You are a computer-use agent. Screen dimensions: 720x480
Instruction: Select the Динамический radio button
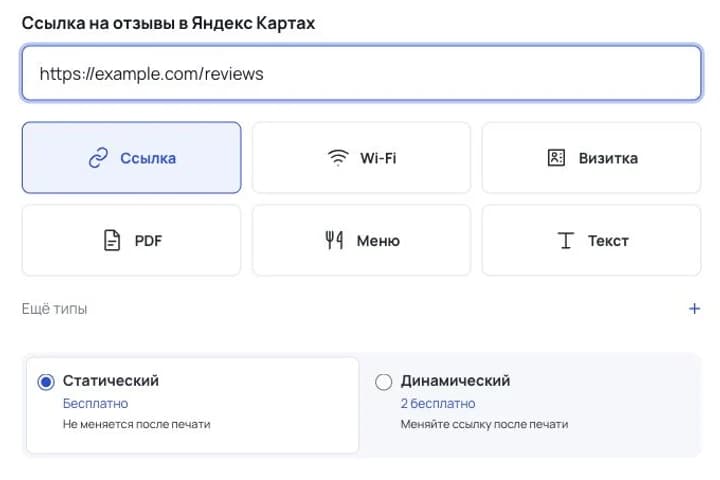pos(383,382)
